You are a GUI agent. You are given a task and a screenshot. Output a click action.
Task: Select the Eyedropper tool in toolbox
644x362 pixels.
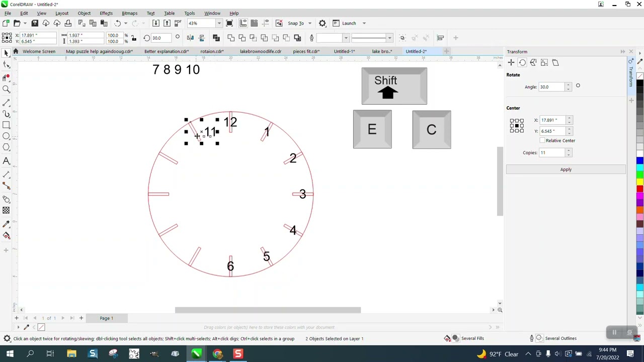click(6, 224)
